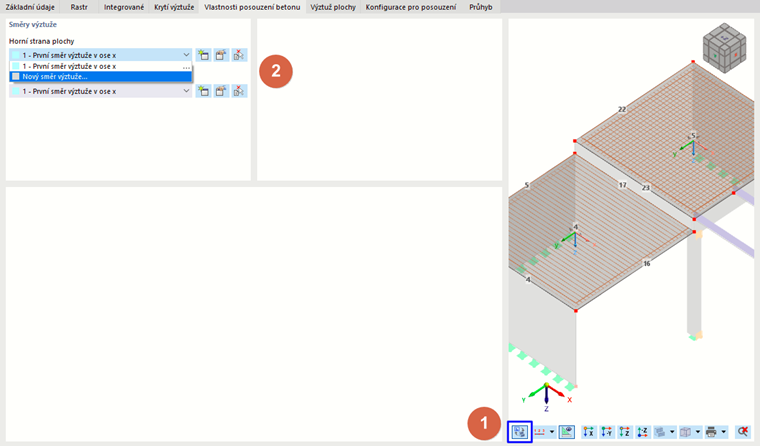This screenshot has width=760, height=446.
Task: Click the global XYZ axis triad
Action: (x=548, y=397)
